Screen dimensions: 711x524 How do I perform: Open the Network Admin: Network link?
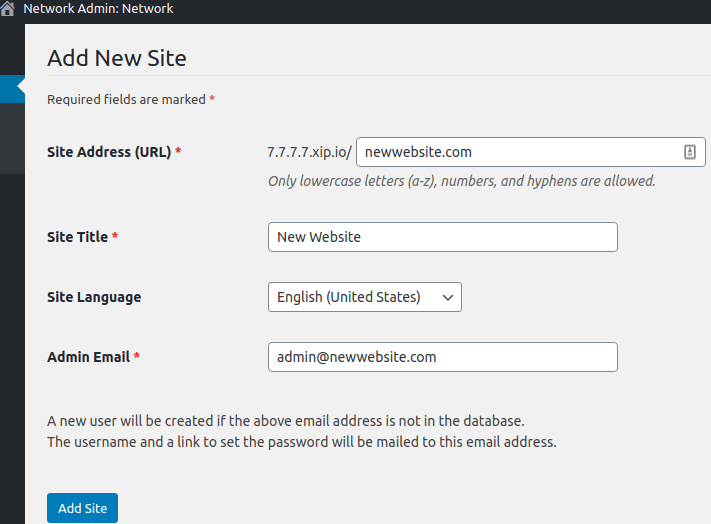pos(98,8)
